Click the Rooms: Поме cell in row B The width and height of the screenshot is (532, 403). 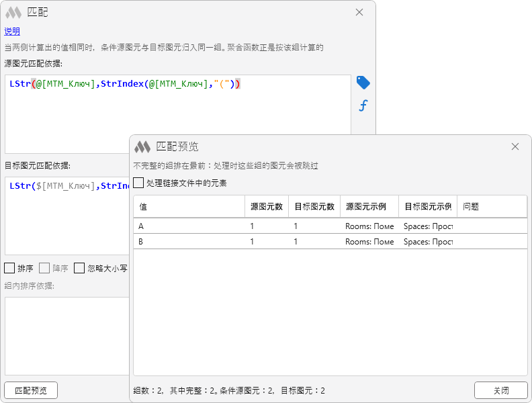click(x=369, y=242)
